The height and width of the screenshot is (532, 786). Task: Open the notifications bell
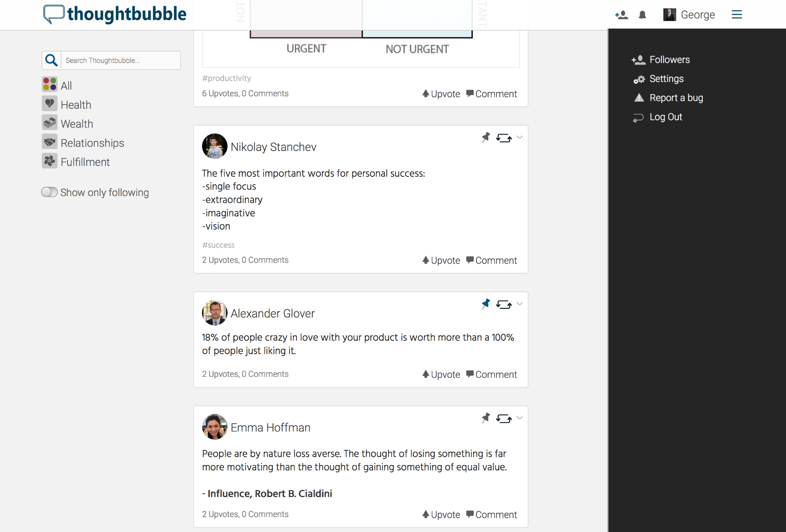[x=642, y=15]
